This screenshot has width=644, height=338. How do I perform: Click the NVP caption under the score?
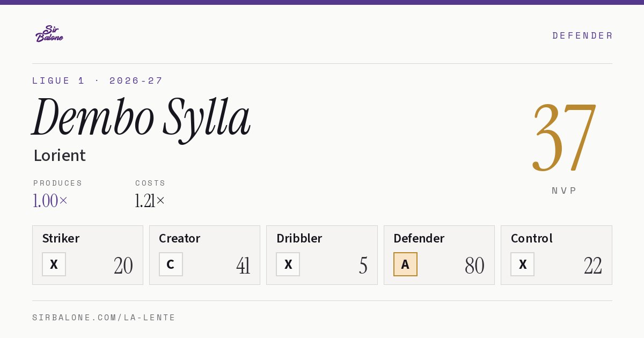tap(565, 190)
